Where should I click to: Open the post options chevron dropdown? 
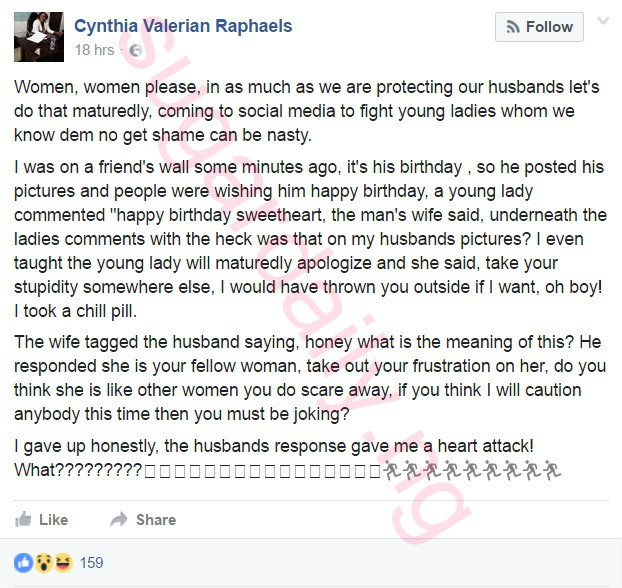[x=603, y=21]
